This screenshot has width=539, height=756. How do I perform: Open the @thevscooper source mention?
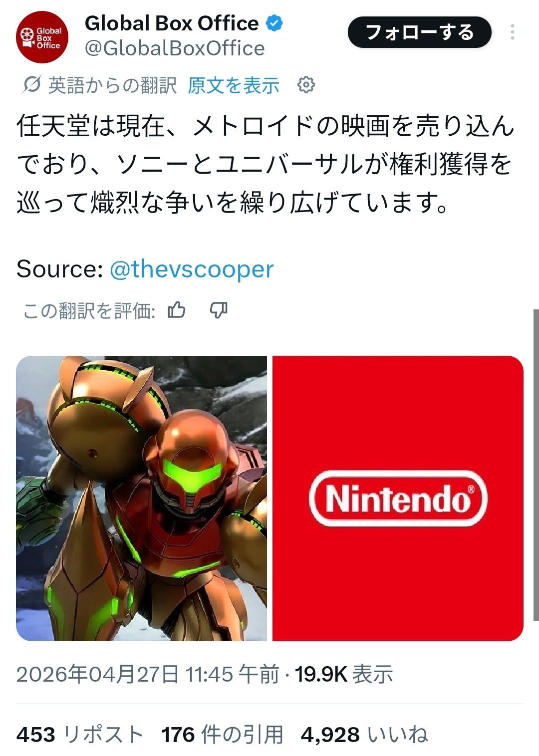click(192, 269)
